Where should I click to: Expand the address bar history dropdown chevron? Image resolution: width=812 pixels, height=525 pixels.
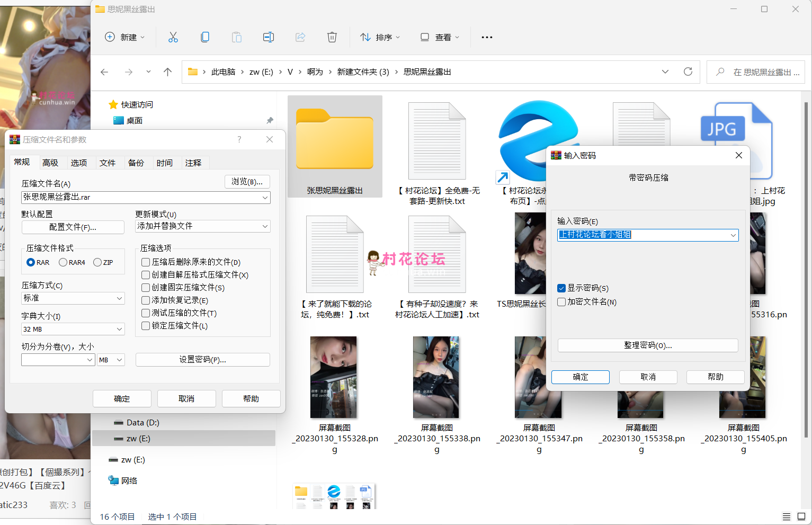coord(665,72)
